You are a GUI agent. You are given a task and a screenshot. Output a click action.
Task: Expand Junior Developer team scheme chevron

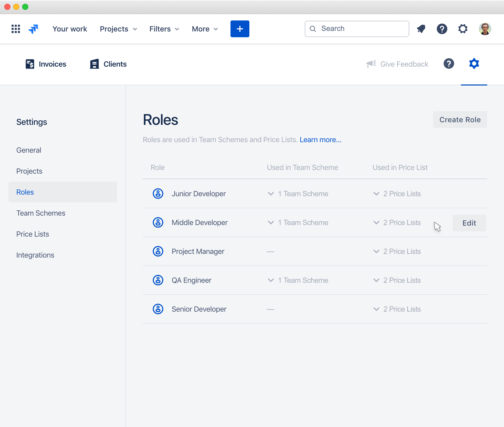[271, 194]
